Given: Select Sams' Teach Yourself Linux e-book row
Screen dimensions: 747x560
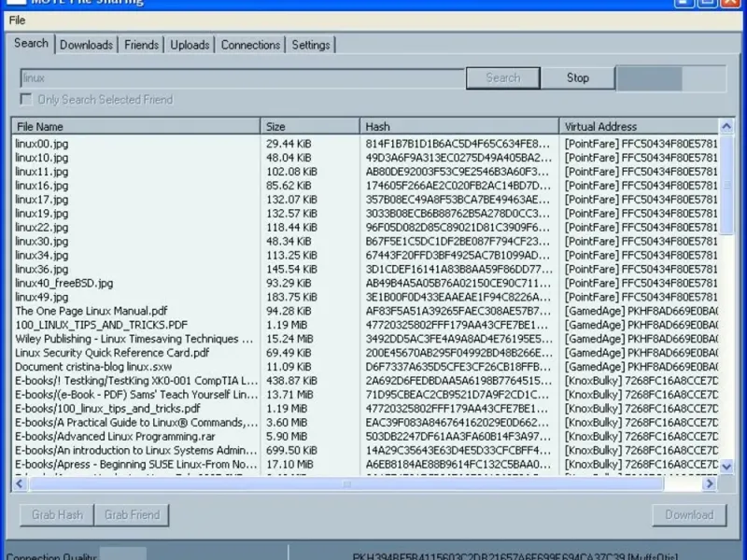Looking at the screenshot, I should 365,395.
